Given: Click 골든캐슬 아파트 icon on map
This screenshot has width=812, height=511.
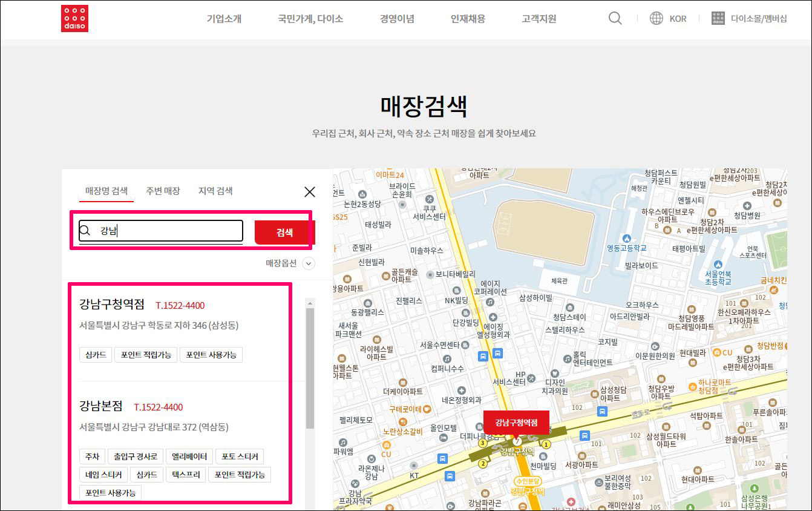Looking at the screenshot, I should (385, 275).
